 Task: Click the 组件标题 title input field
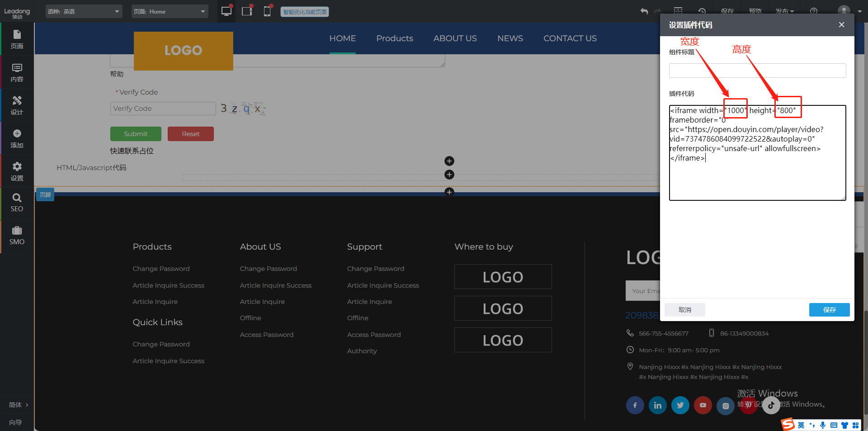click(x=757, y=71)
